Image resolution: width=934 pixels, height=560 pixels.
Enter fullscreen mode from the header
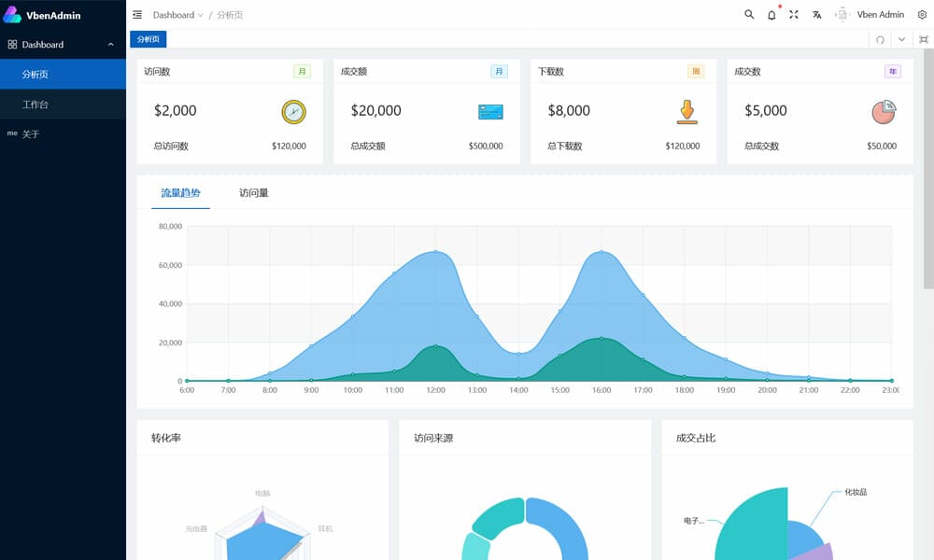pos(792,14)
